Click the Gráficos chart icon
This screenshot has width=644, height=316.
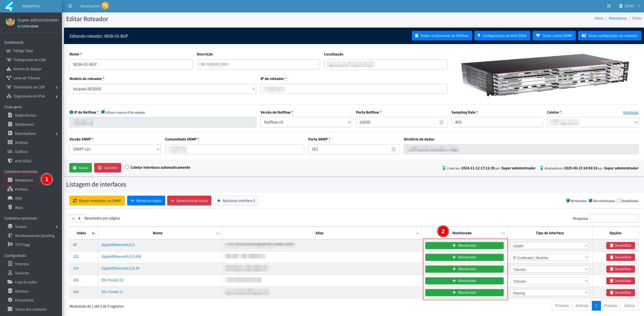pyautogui.click(x=10, y=151)
